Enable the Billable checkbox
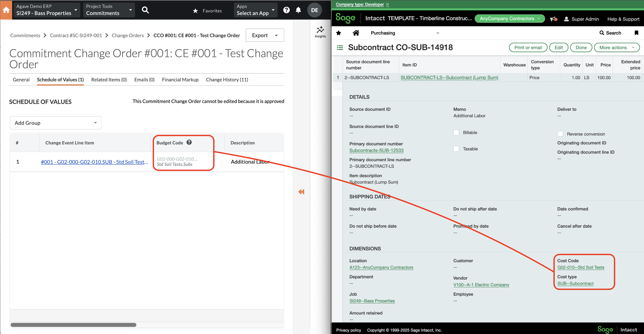This screenshot has height=334, width=644. click(x=456, y=132)
